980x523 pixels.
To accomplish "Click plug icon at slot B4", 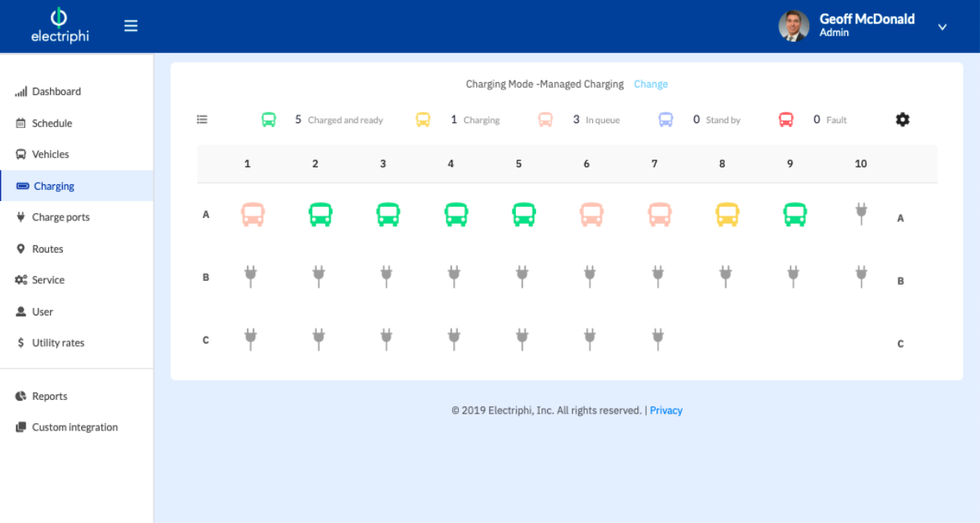I will (x=454, y=277).
